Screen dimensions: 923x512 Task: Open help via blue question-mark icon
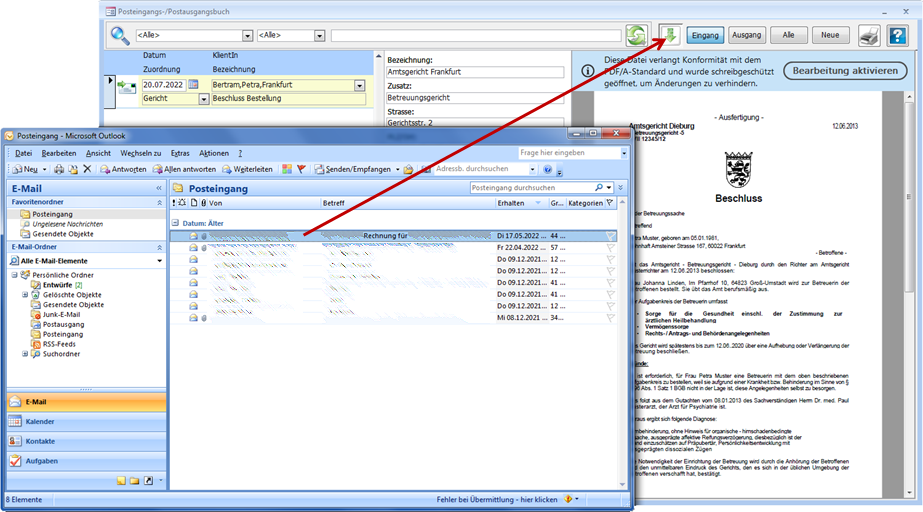[897, 35]
